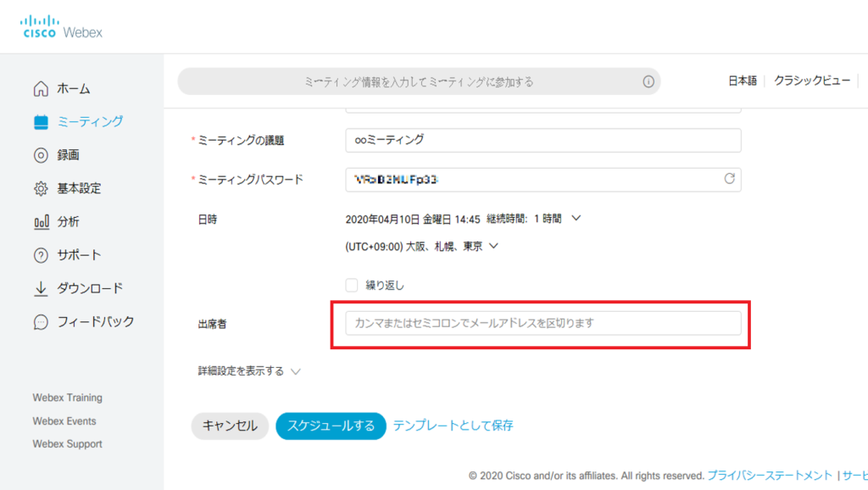Click the recording circle icon beside 録画
The width and height of the screenshot is (868, 490).
(x=41, y=155)
